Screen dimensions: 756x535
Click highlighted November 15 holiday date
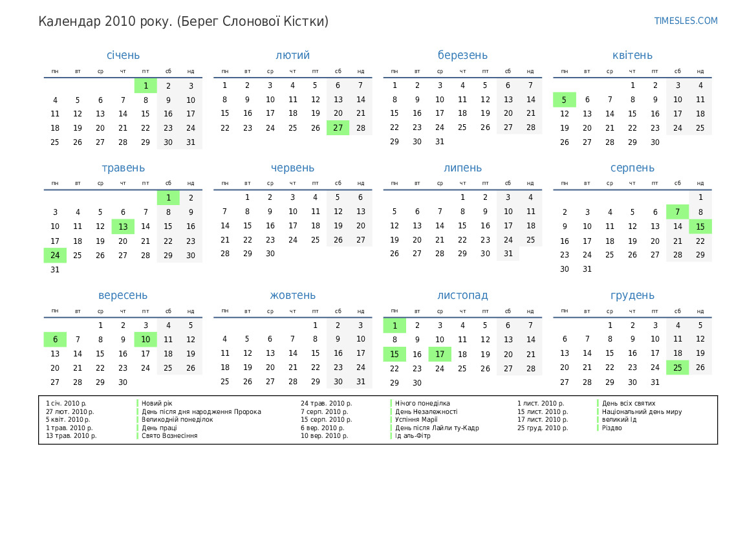tap(394, 354)
